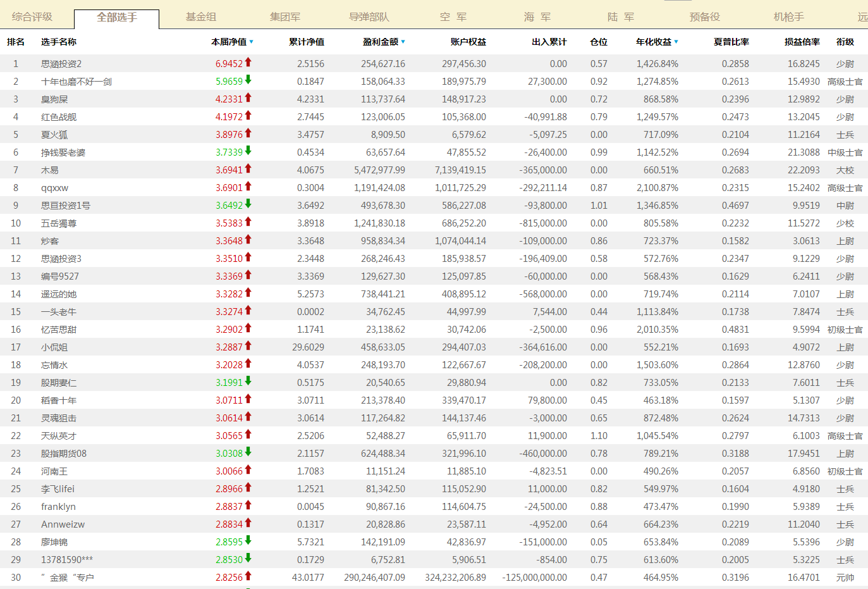Click the 账户权益 column header
This screenshot has width=868, height=589.
pyautogui.click(x=468, y=42)
